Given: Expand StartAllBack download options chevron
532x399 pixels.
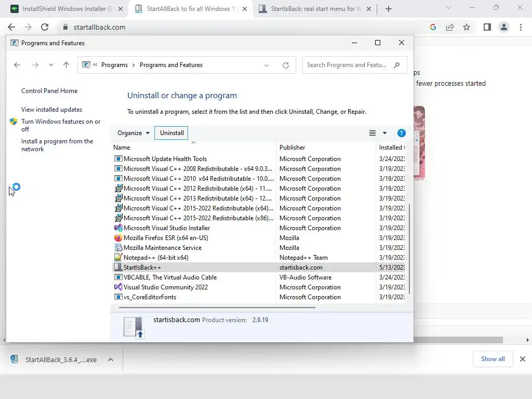Looking at the screenshot, I should click(x=111, y=360).
